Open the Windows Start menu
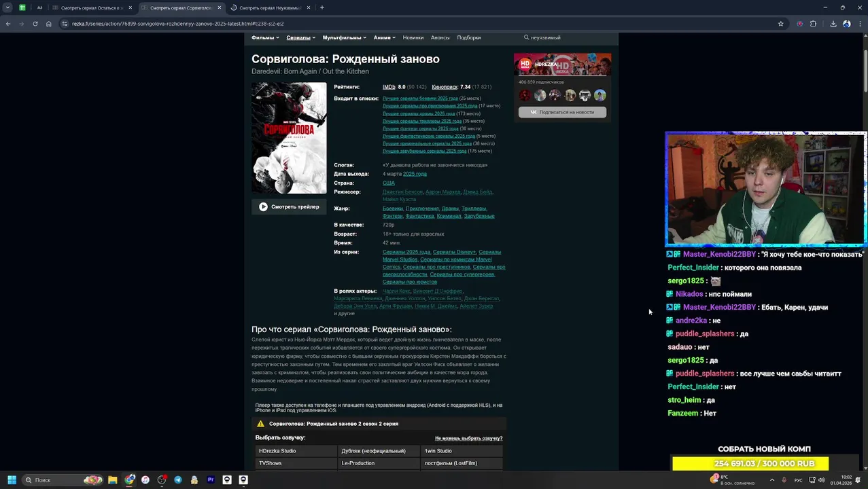868x489 pixels. [x=12, y=479]
